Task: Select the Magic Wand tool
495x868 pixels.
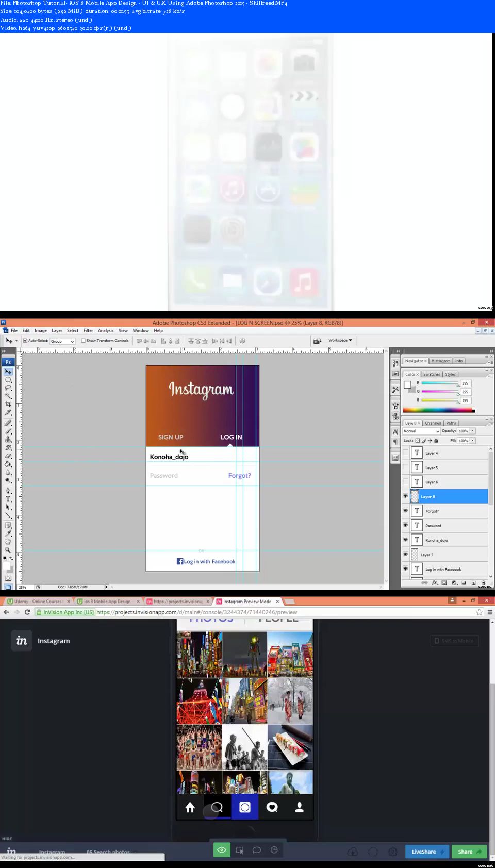Action: [8, 396]
